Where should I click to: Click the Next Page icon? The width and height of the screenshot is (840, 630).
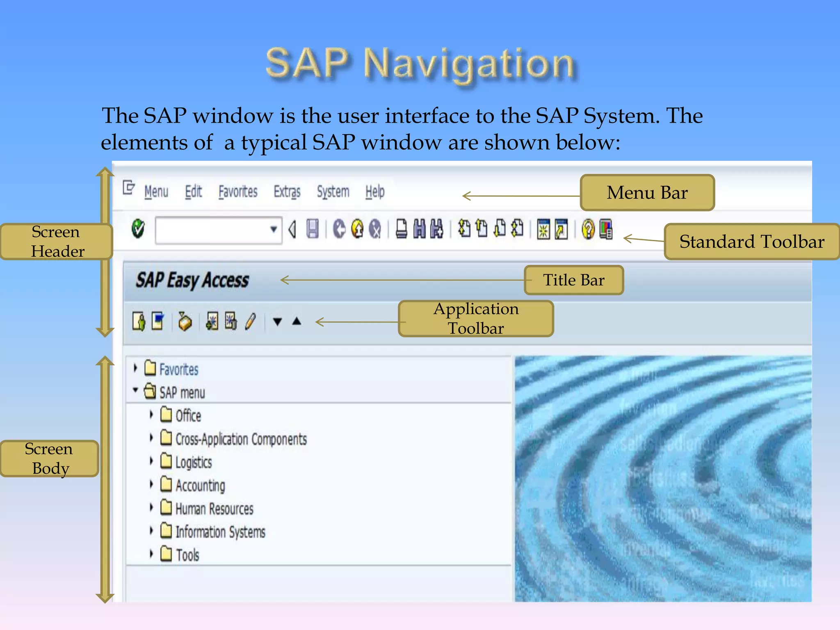point(500,228)
